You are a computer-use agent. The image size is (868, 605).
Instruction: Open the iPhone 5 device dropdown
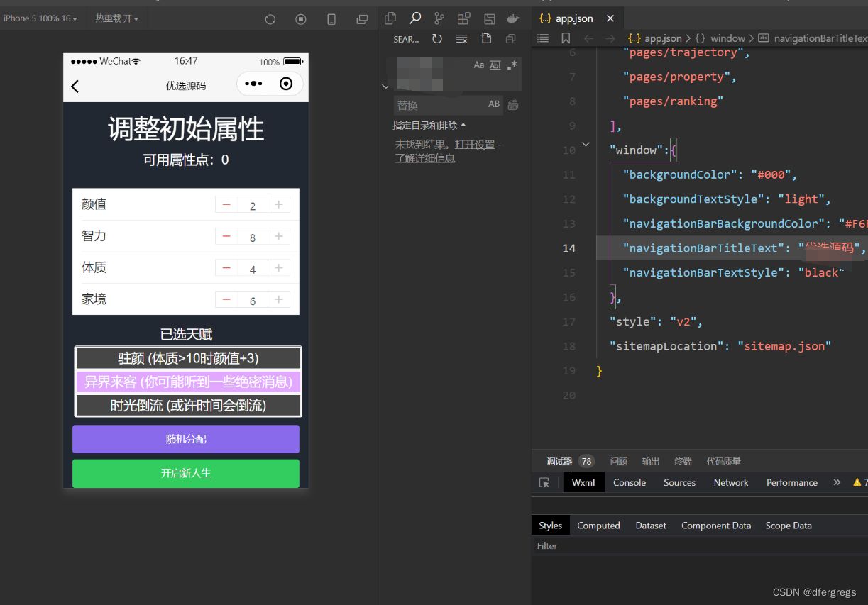[x=40, y=18]
